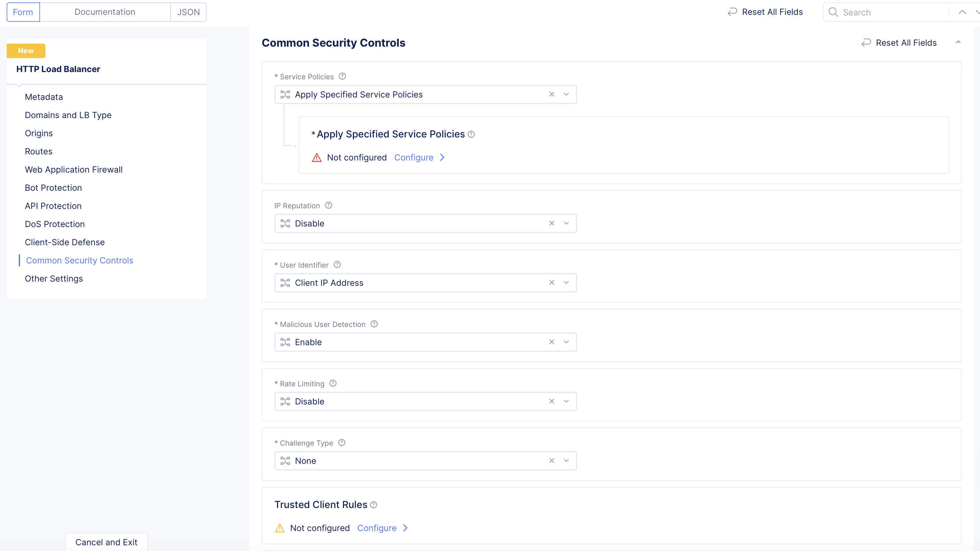The image size is (980, 551).
Task: Switch to the JSON tab
Action: [188, 12]
